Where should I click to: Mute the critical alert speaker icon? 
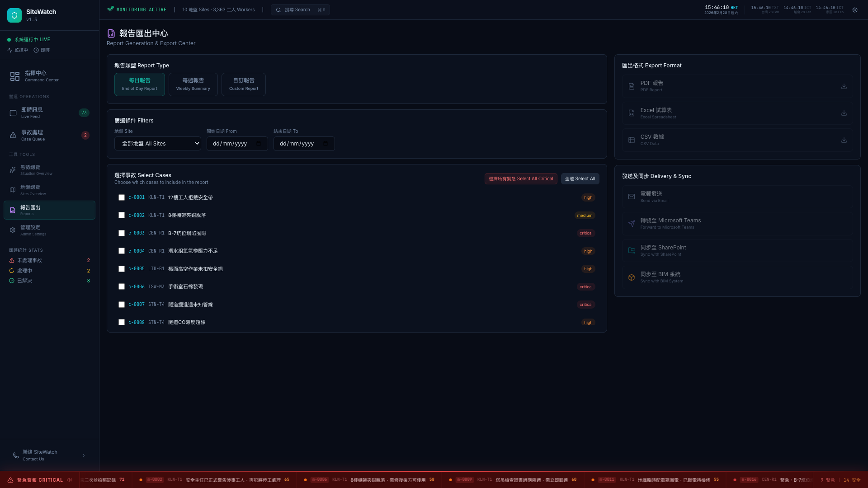(x=70, y=480)
